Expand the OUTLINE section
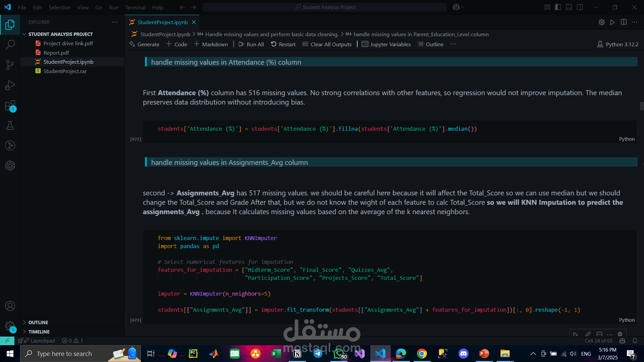644x362 pixels. coord(38,322)
